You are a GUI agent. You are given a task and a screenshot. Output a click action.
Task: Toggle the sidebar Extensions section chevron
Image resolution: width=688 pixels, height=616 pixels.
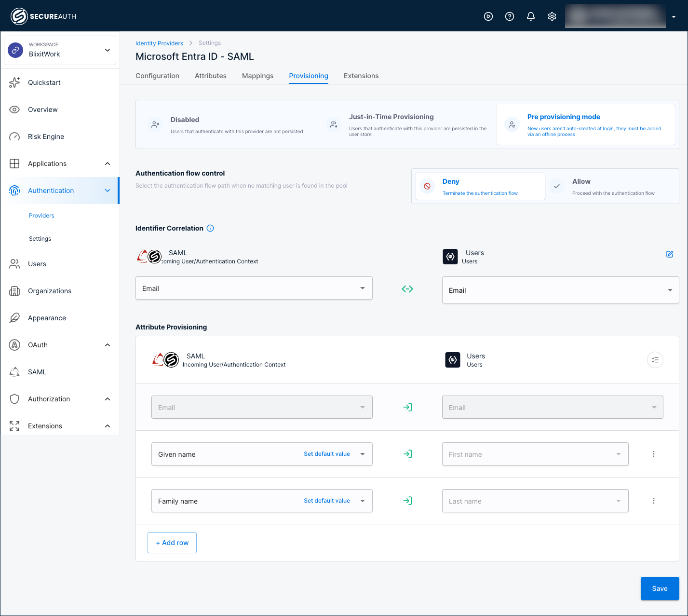[x=108, y=426]
